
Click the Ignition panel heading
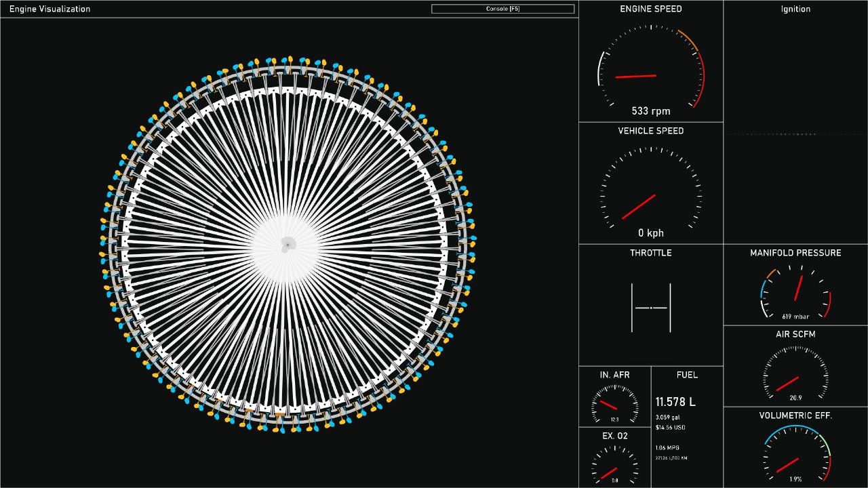[x=795, y=9]
